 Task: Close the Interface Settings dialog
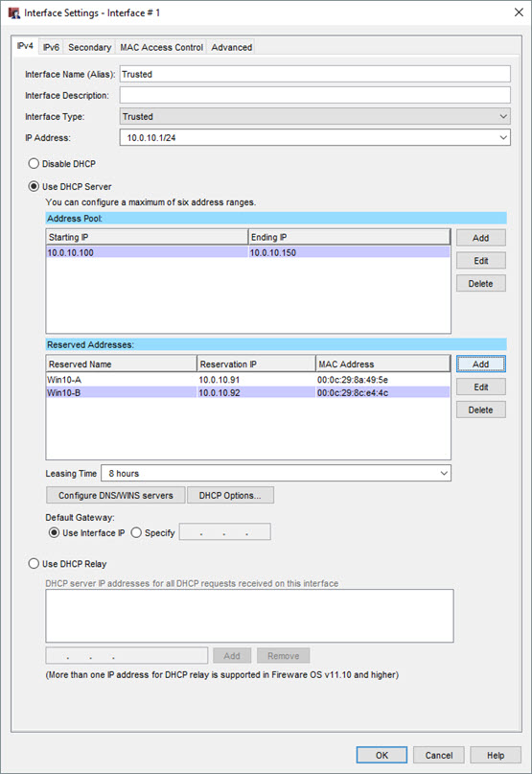519,12
